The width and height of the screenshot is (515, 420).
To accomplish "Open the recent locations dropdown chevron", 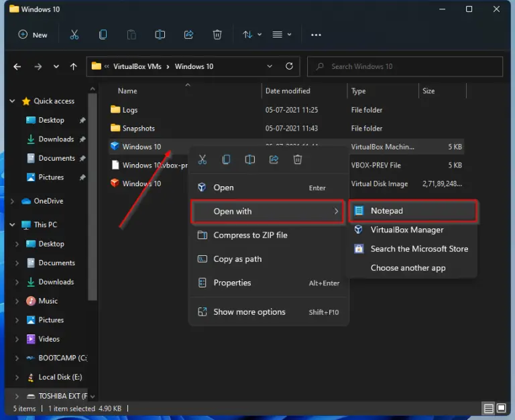I will click(56, 66).
